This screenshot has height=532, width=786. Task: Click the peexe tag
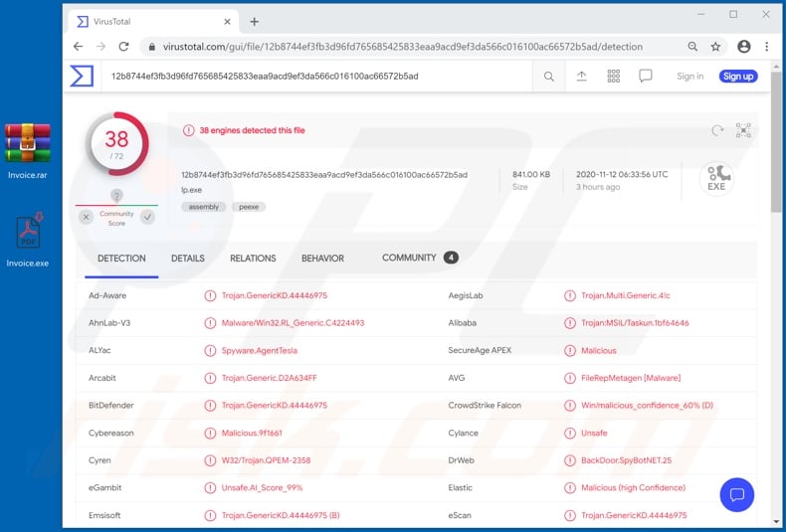click(249, 207)
